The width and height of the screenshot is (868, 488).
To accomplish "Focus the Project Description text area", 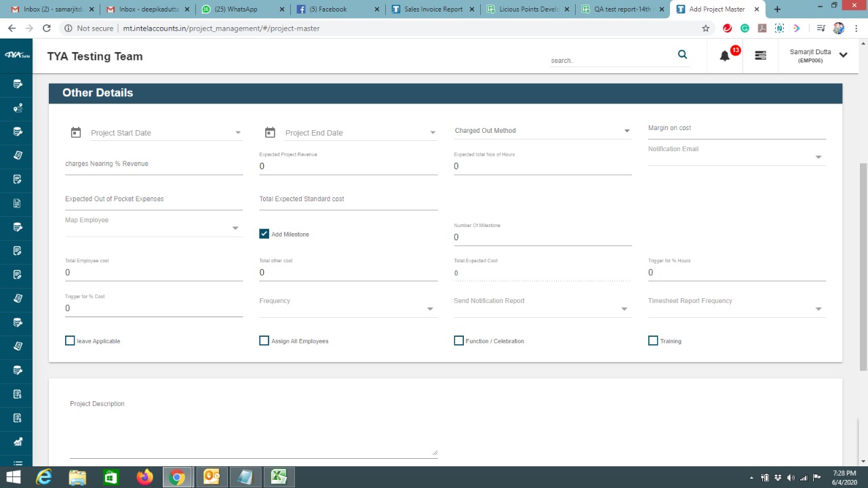I will [x=254, y=428].
